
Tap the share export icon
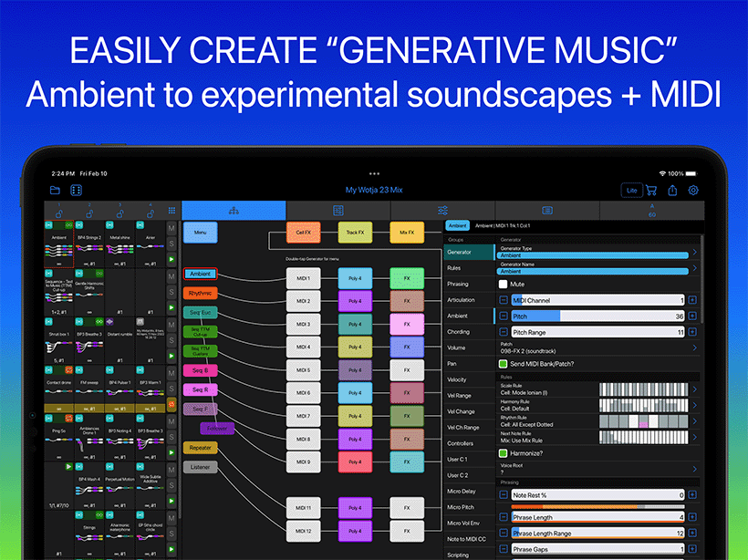[673, 190]
